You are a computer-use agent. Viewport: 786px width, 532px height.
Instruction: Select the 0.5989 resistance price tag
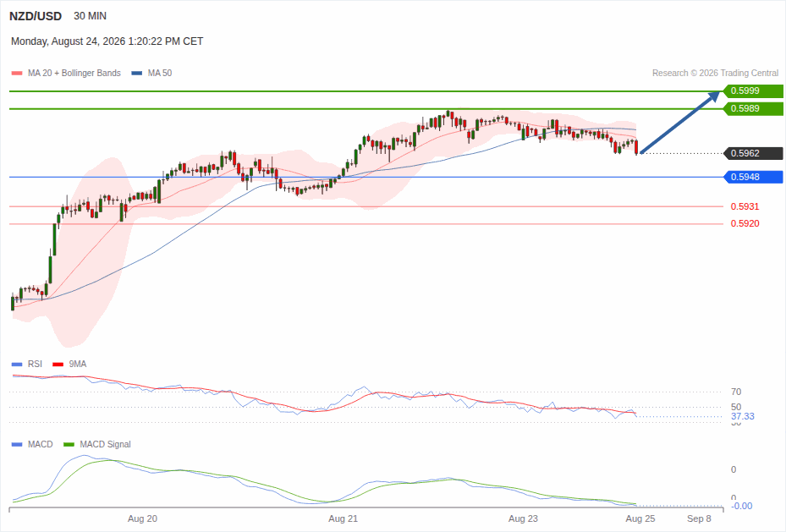click(x=753, y=109)
